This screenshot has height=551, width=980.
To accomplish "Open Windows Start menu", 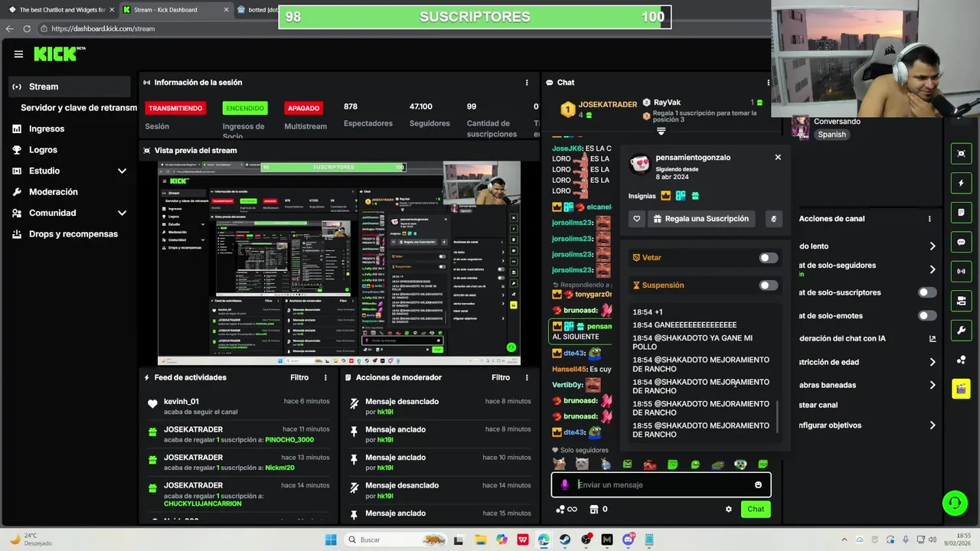I will coord(331,540).
